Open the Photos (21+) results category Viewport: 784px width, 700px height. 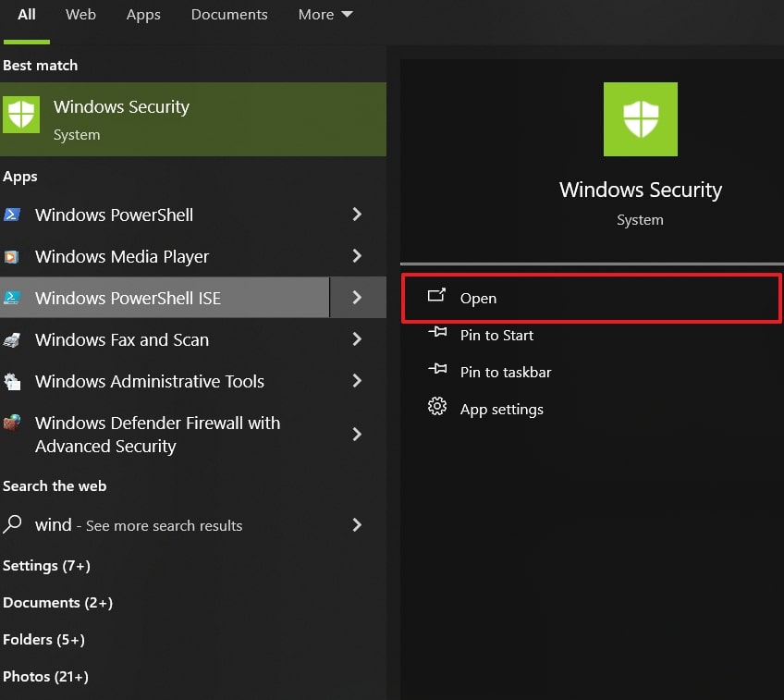[x=45, y=676]
